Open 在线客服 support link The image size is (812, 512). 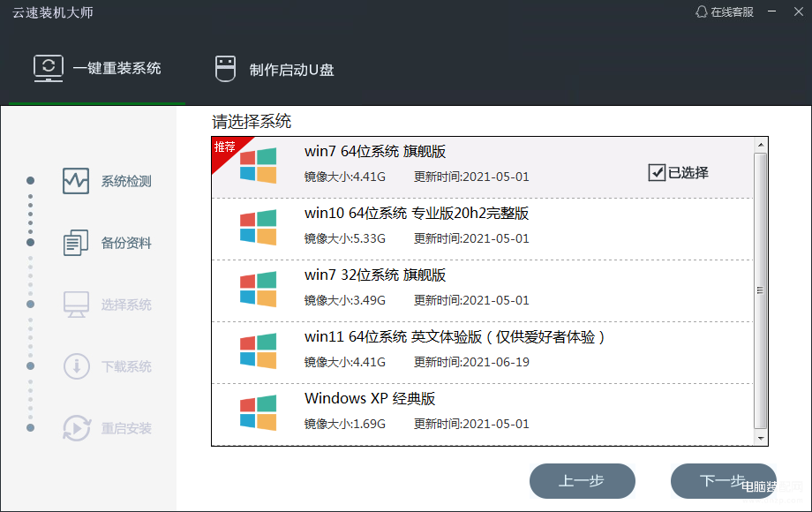pyautogui.click(x=732, y=11)
